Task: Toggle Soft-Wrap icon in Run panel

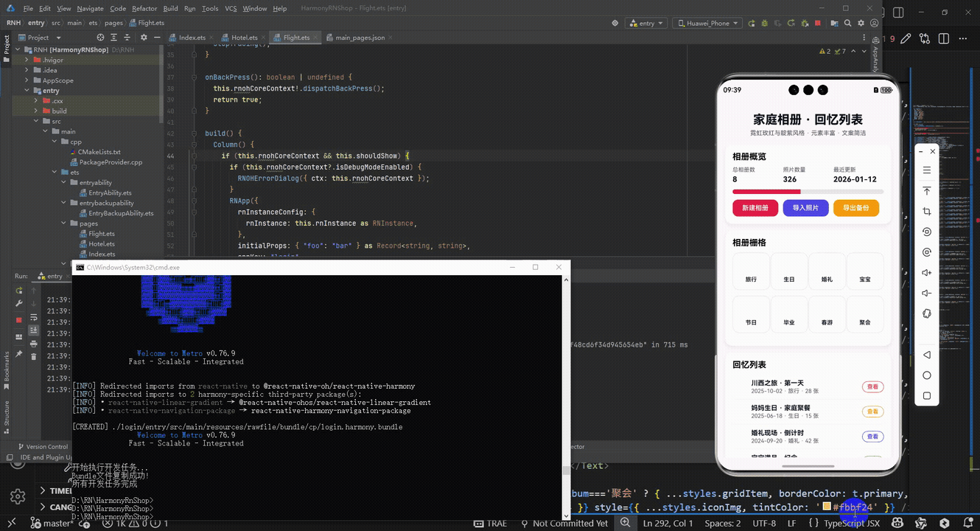Action: coord(33,317)
